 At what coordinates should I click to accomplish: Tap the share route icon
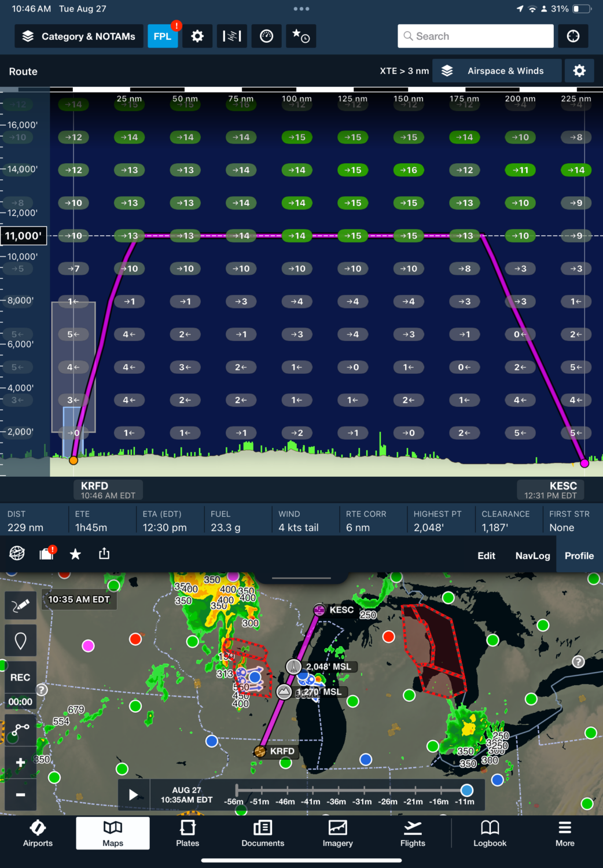104,554
